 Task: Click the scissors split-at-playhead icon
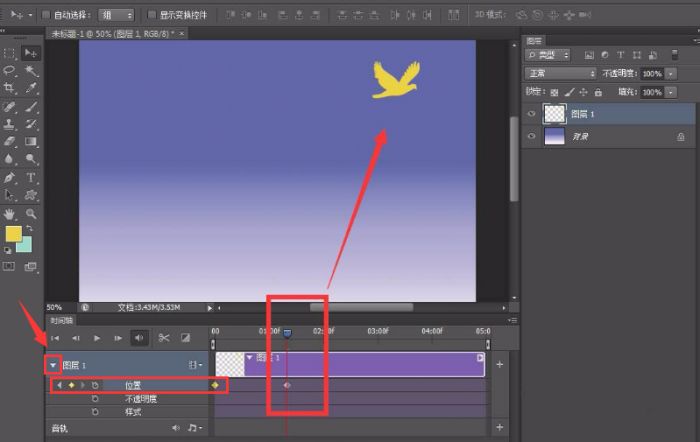(x=164, y=338)
